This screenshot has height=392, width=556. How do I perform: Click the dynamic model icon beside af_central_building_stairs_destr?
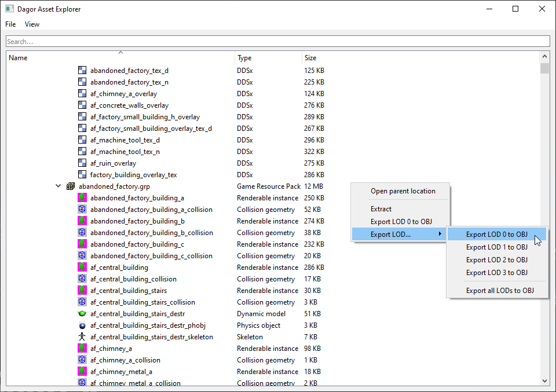coord(81,313)
